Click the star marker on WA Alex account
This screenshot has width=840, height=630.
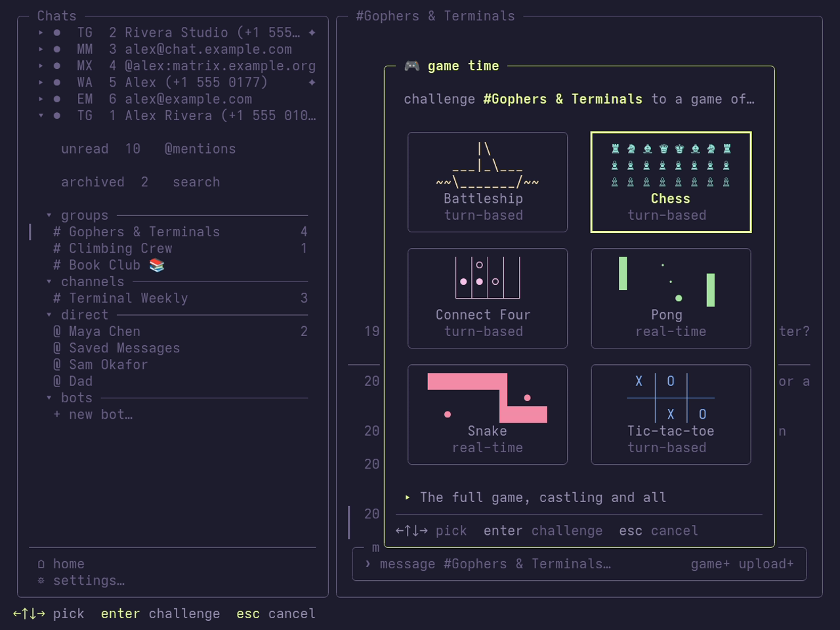coord(312,83)
